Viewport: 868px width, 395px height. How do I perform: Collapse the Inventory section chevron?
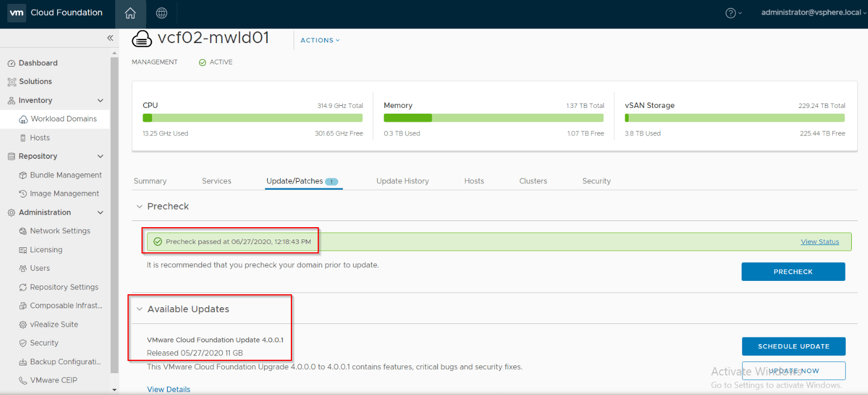click(101, 101)
